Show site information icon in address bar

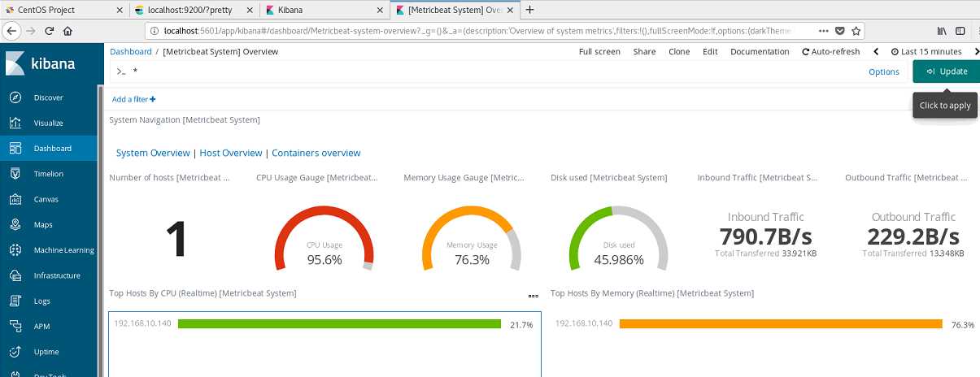pos(155,31)
